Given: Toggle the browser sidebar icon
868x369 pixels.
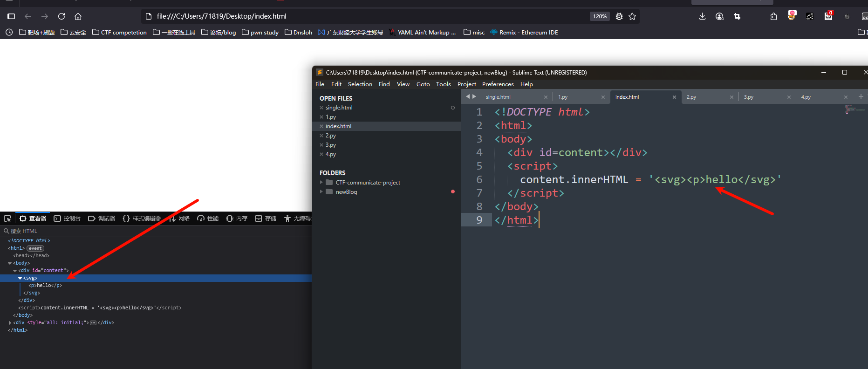Looking at the screenshot, I should tap(12, 16).
